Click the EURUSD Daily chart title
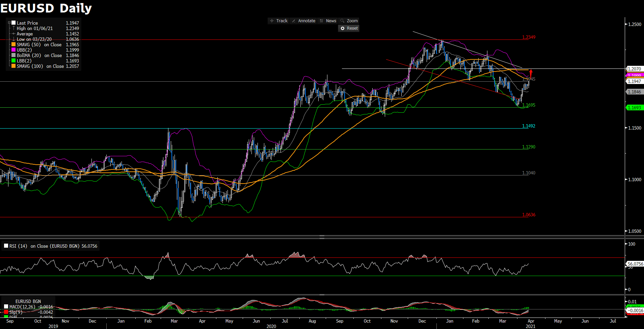 (x=46, y=8)
